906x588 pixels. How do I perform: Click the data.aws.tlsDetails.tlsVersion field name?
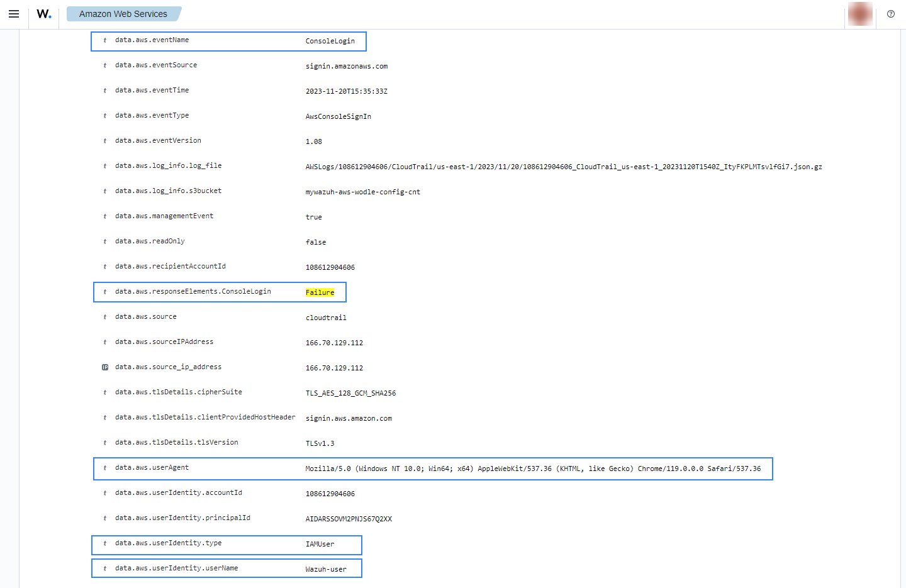[176, 443]
